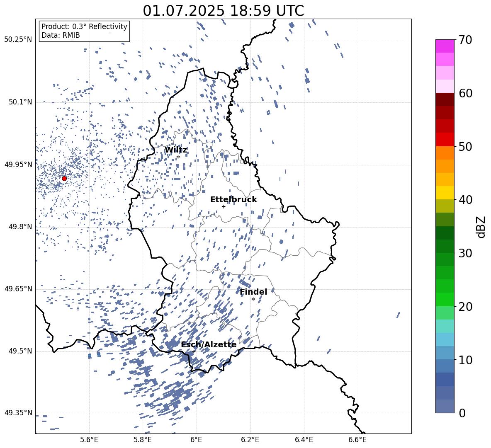Click the red radar location marker

point(64,179)
